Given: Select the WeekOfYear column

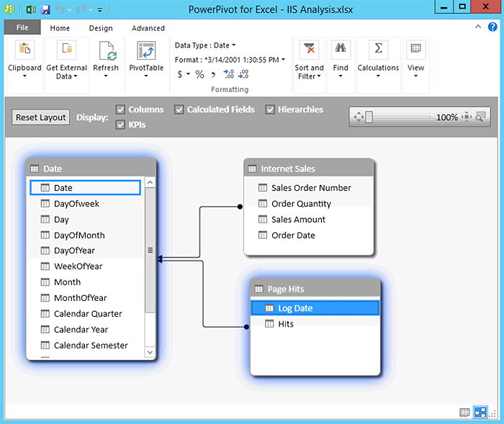Looking at the screenshot, I should 85,266.
